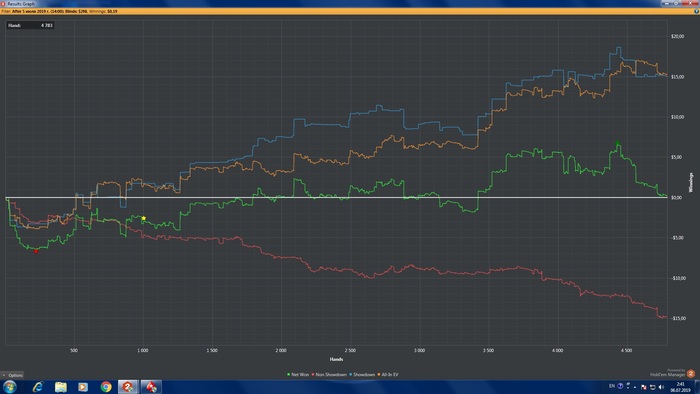Image resolution: width=700 pixels, height=394 pixels.
Task: Click the orange filter description bar
Action: coord(350,11)
